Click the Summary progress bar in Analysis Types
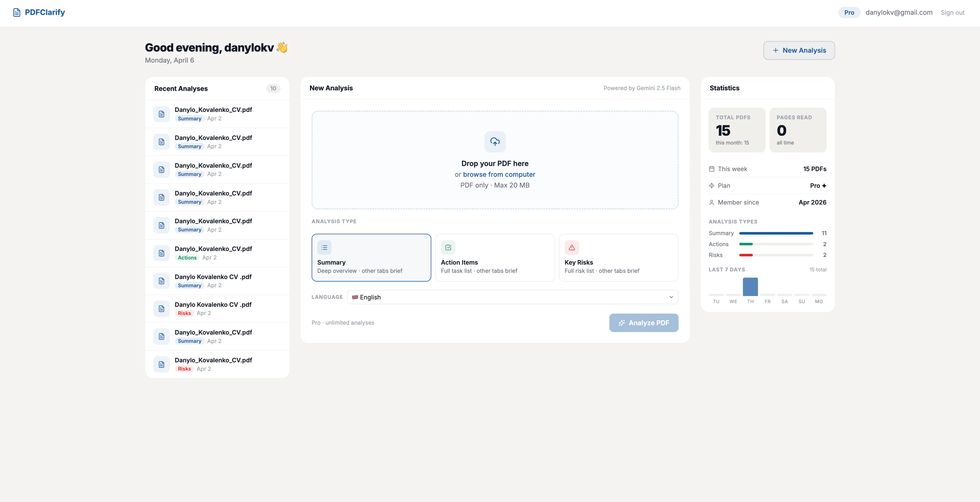This screenshot has height=502, width=980. click(x=776, y=233)
